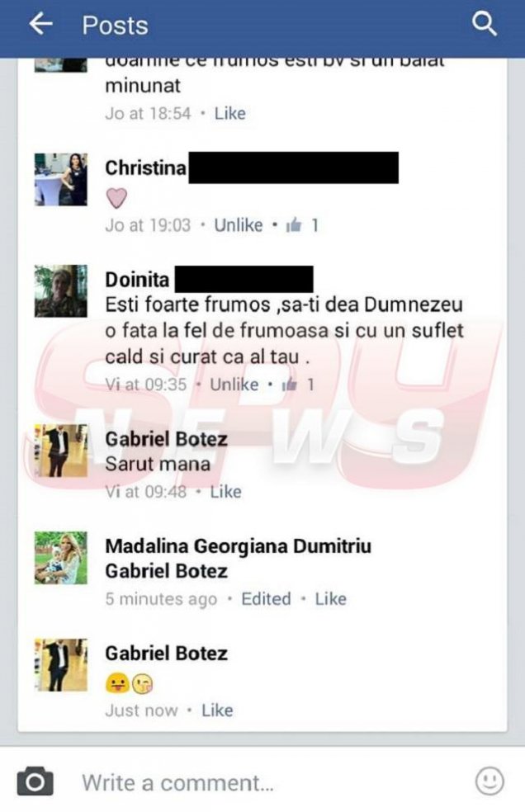Tap the back arrow in Posts header
525x812 pixels.
40,24
